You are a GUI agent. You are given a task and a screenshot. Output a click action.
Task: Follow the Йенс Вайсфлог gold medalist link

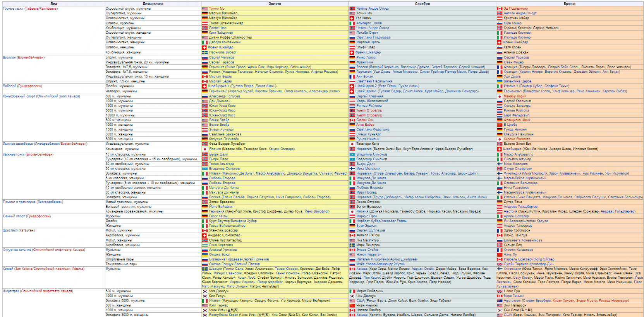221,207
